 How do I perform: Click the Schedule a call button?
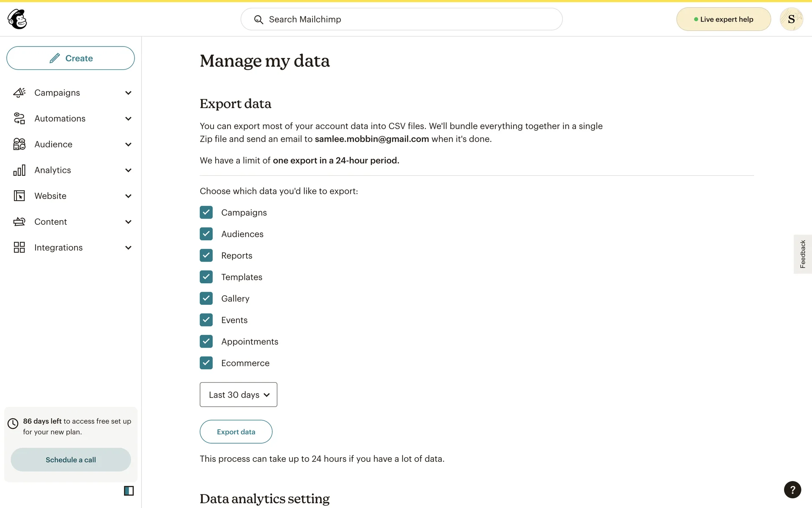pos(71,460)
